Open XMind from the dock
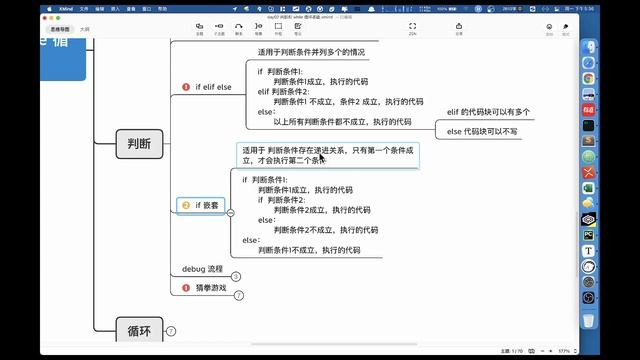 tap(589, 173)
